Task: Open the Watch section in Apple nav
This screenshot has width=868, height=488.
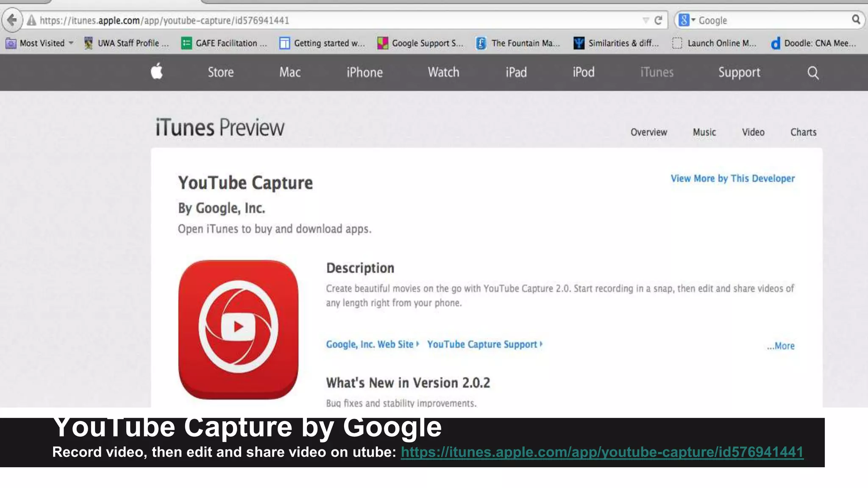Action: click(443, 72)
